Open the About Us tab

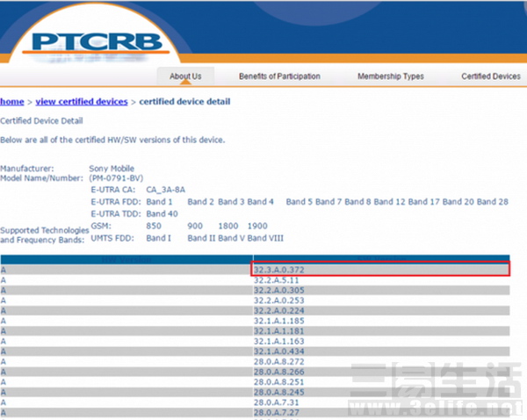(185, 76)
